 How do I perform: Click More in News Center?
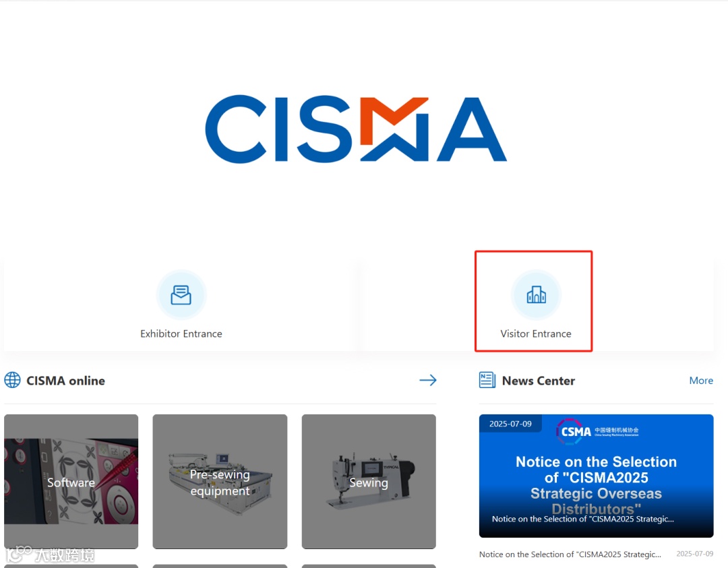tap(701, 381)
